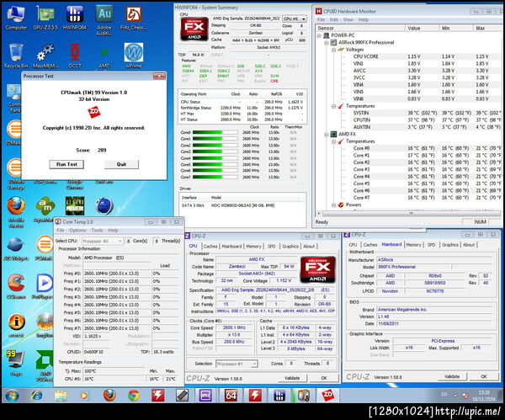Open Mozilla Firefox desktop icon
The image size is (505, 420).
(x=16, y=212)
